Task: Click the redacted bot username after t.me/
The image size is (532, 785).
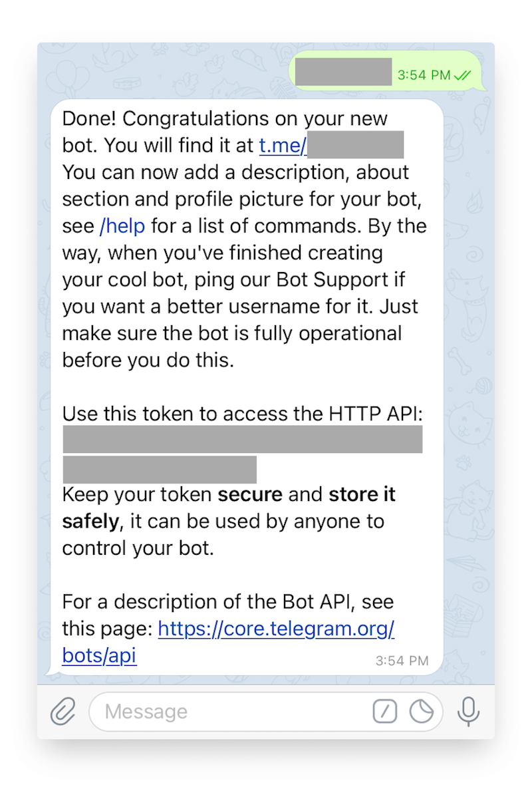Action: point(355,144)
